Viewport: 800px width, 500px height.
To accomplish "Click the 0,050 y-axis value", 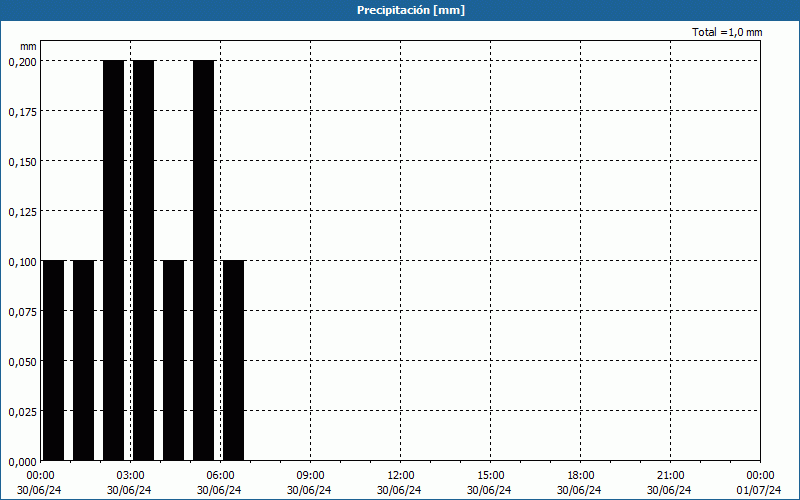I will pyautogui.click(x=22, y=362).
